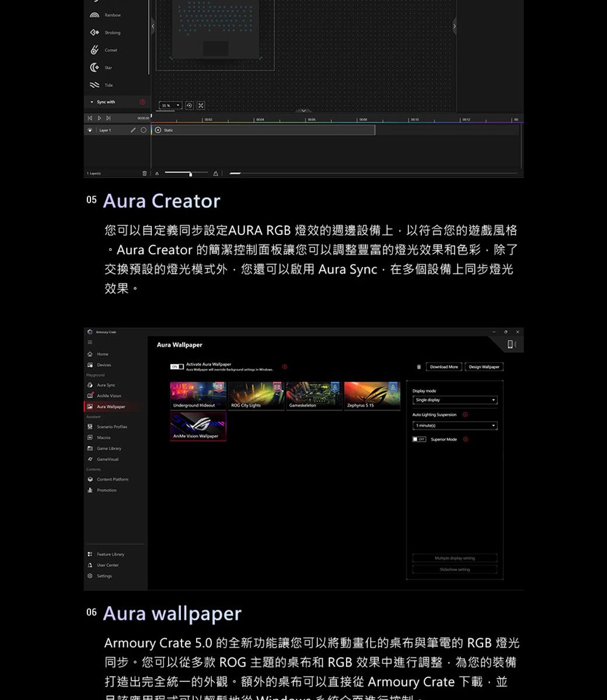This screenshot has width=607, height=700.
Task: Toggle Layer 1 visibility eye
Action: 90,130
